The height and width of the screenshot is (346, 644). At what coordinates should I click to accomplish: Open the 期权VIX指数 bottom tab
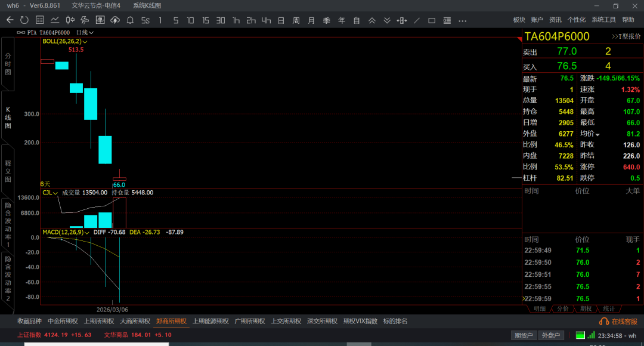point(360,322)
